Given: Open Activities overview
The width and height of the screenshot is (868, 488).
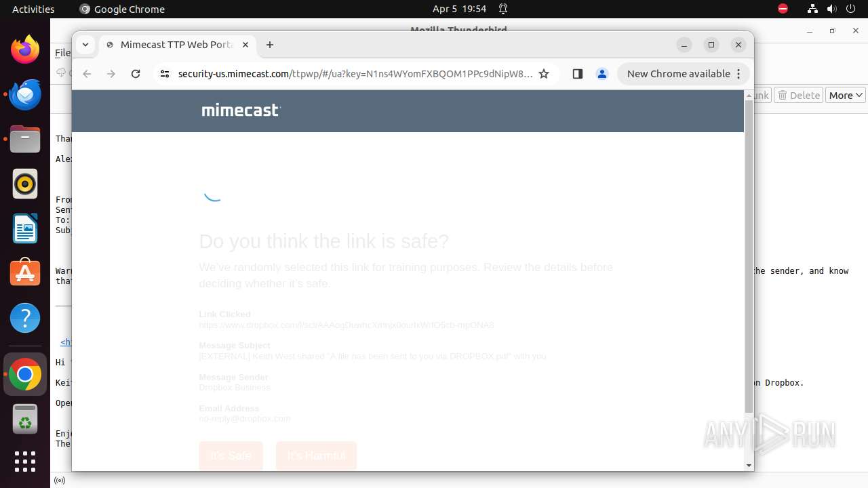Looking at the screenshot, I should (x=33, y=9).
